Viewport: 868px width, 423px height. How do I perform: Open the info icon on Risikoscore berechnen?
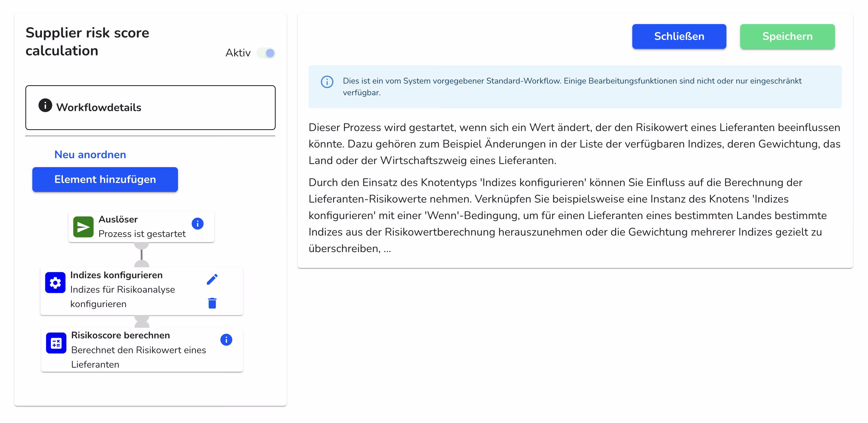(226, 340)
